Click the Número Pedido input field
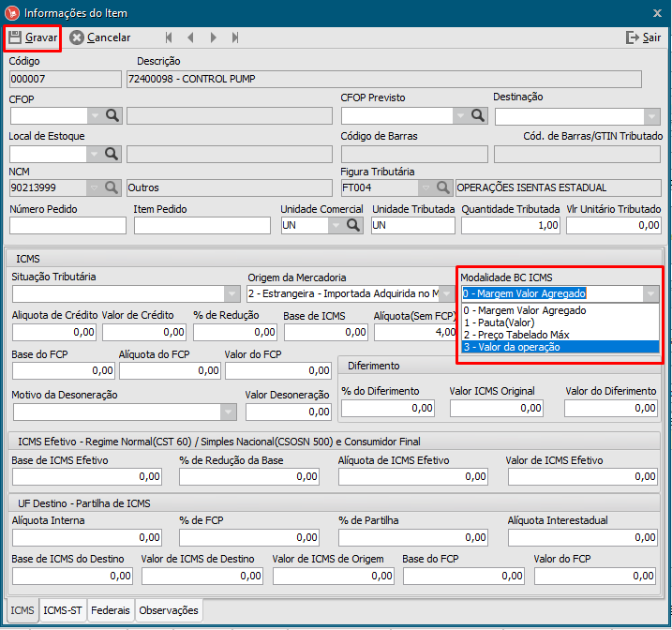672x630 pixels. point(67,225)
